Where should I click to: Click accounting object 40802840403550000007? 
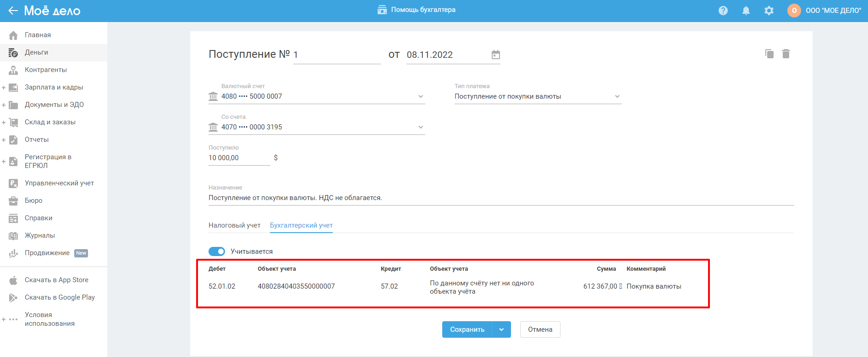(x=296, y=286)
